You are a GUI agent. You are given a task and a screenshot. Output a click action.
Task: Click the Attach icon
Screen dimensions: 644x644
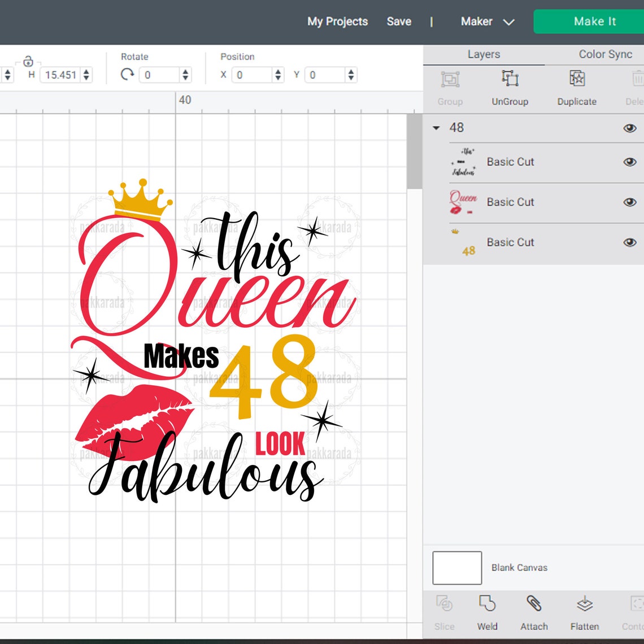pyautogui.click(x=533, y=610)
